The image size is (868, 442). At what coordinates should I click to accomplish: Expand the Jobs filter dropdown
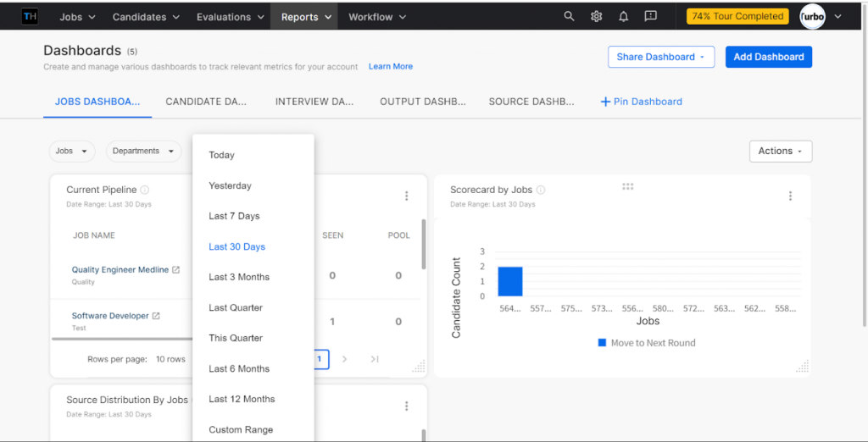pyautogui.click(x=72, y=151)
